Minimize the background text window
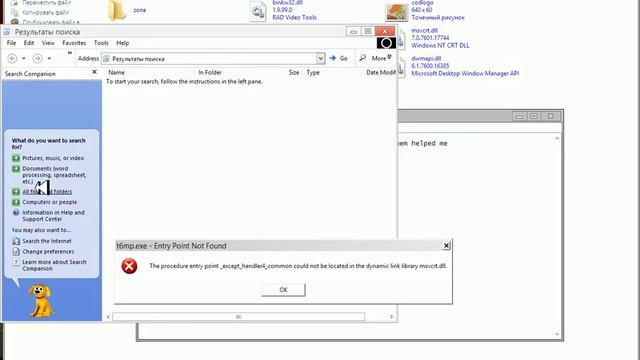Image resolution: width=640 pixels, height=360 pixels. coord(519,116)
